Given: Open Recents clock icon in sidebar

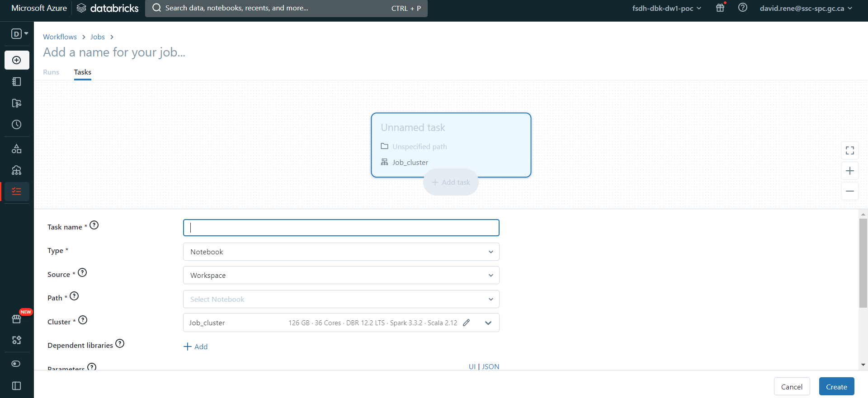Looking at the screenshot, I should click(x=17, y=125).
